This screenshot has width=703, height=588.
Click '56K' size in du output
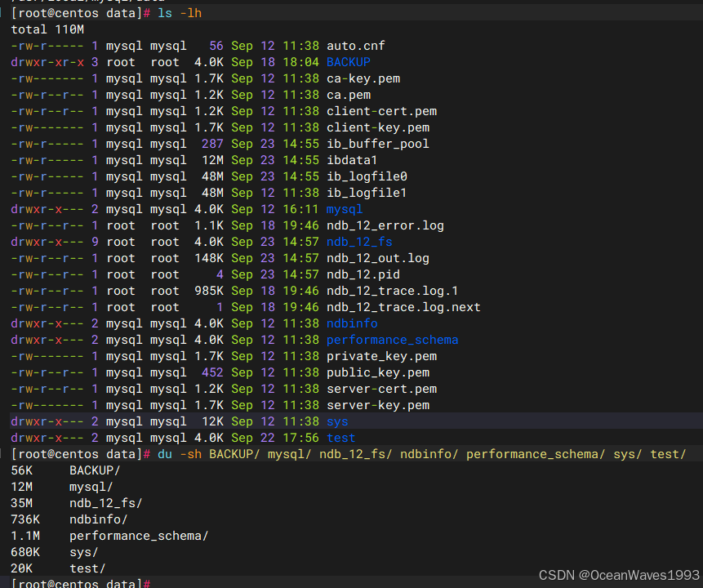pyautogui.click(x=21, y=470)
